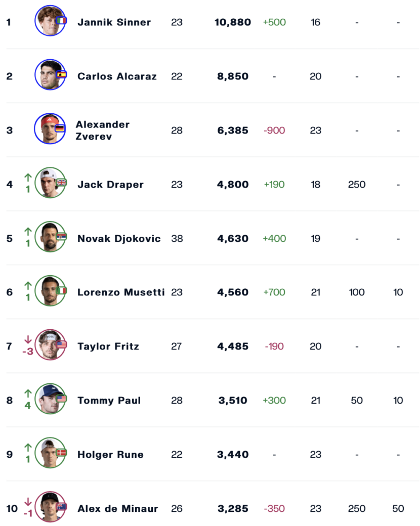Screen dimensions: 420x526
Task: Click the British flag beside Jack Draper
Action: tap(61, 183)
